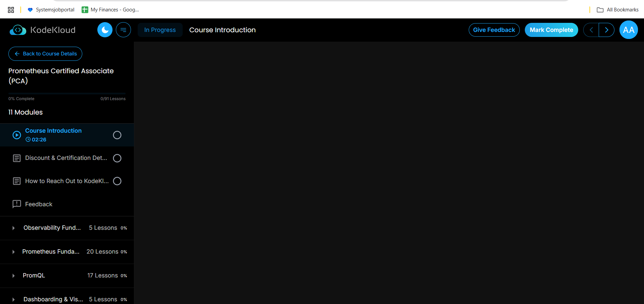Click the video player area
Image resolution: width=644 pixels, height=304 pixels.
(x=389, y=173)
